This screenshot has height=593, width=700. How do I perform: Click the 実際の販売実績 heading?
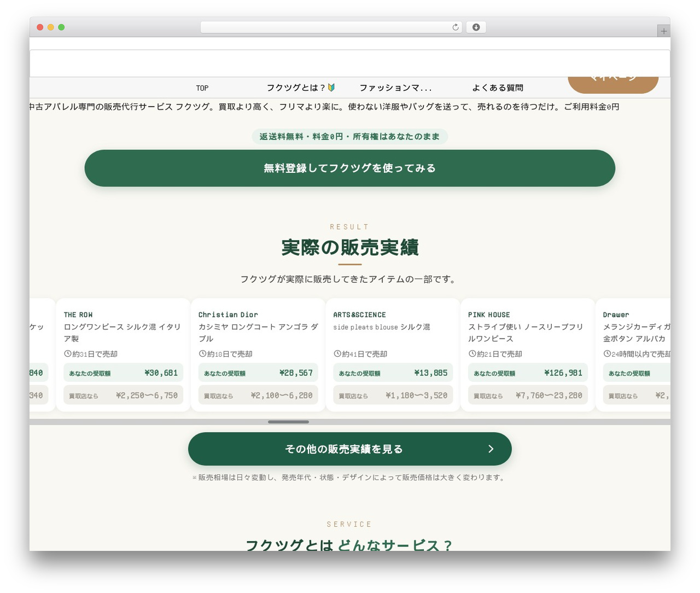point(350,247)
